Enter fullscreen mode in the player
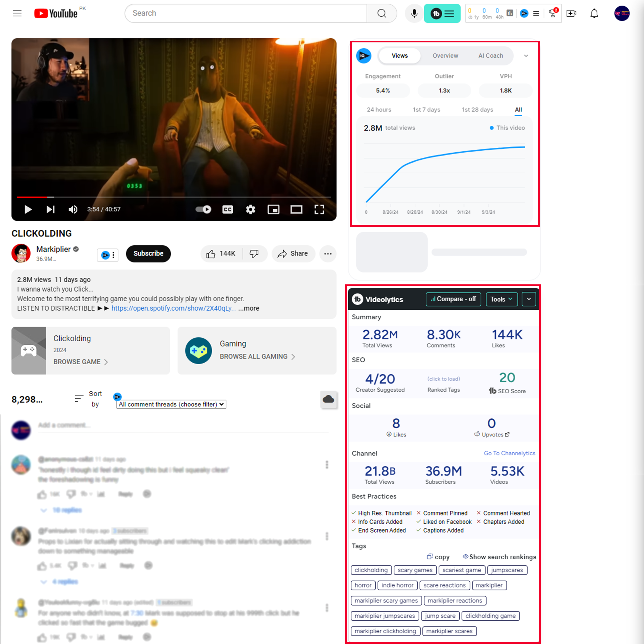This screenshot has height=644, width=644. pyautogui.click(x=319, y=209)
